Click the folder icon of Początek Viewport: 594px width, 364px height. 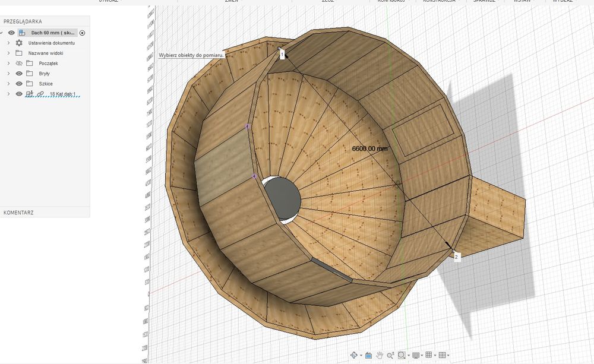[30, 64]
